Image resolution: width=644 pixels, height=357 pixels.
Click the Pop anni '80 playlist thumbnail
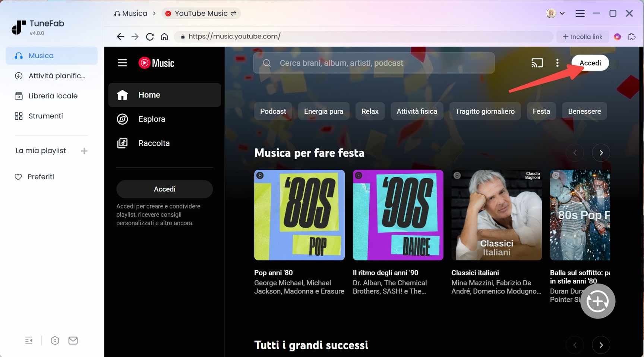299,215
